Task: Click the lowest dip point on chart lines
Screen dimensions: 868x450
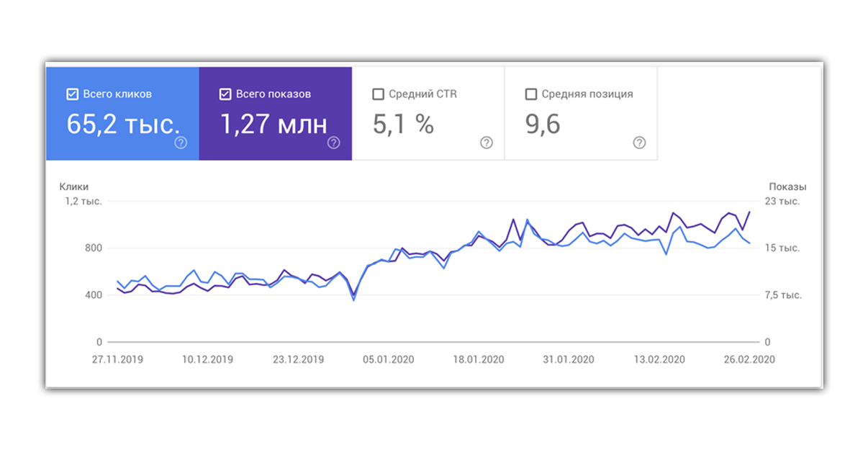Action: click(x=353, y=298)
